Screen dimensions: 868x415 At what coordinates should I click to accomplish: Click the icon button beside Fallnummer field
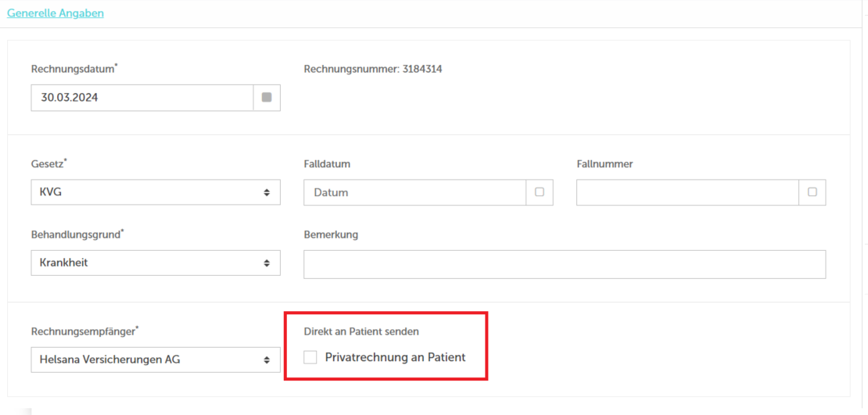click(812, 192)
